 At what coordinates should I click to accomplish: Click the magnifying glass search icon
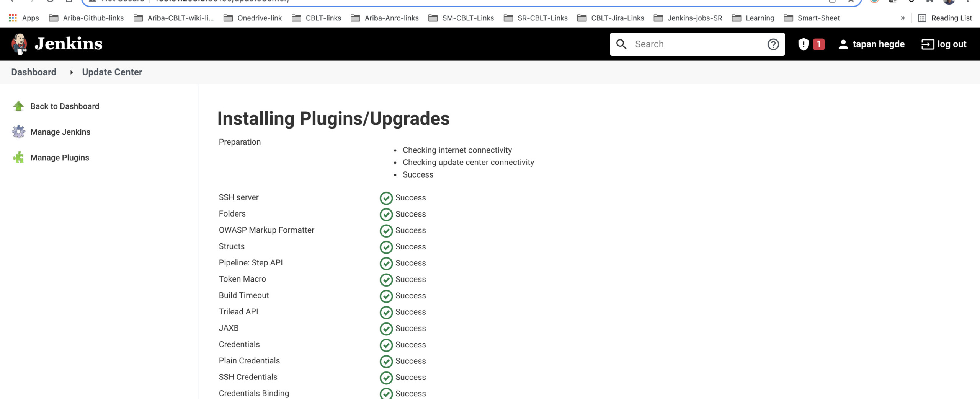[x=621, y=44]
